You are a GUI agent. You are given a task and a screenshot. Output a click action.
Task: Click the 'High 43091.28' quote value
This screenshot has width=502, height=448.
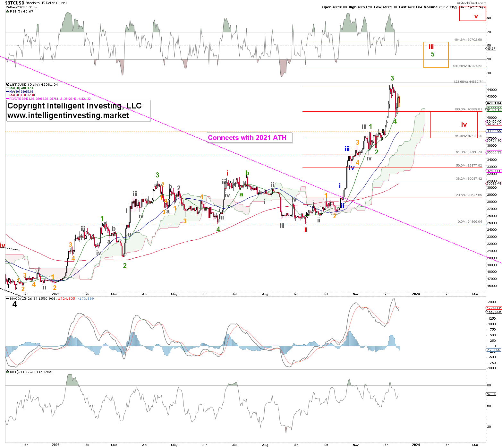pos(361,7)
